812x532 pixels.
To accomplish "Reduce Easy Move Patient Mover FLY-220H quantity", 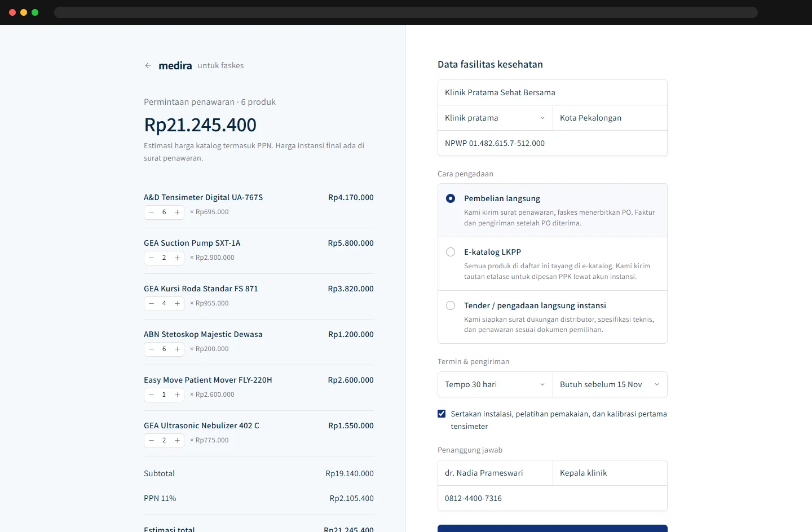I will tap(151, 395).
